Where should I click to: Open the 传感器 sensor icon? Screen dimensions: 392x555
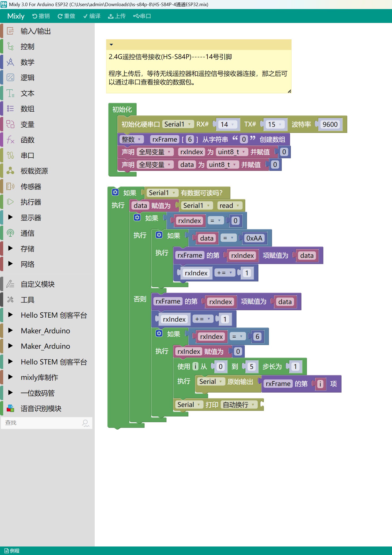pyautogui.click(x=10, y=187)
